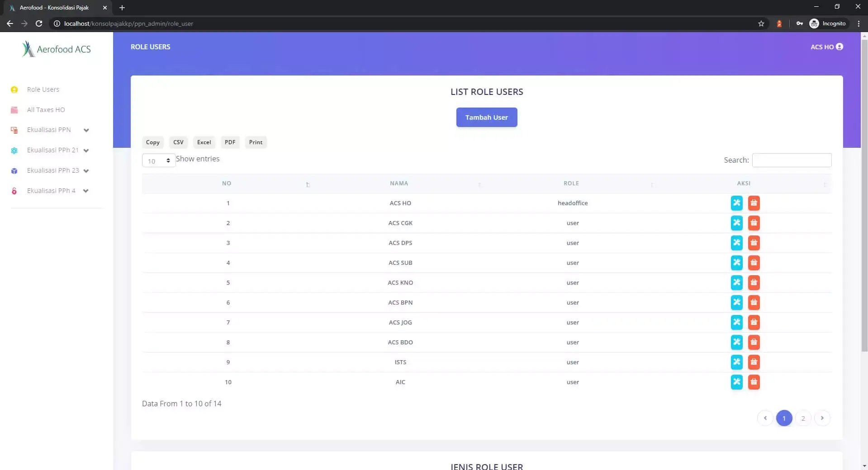868x470 pixels.
Task: Export the table as CSV
Action: point(178,142)
